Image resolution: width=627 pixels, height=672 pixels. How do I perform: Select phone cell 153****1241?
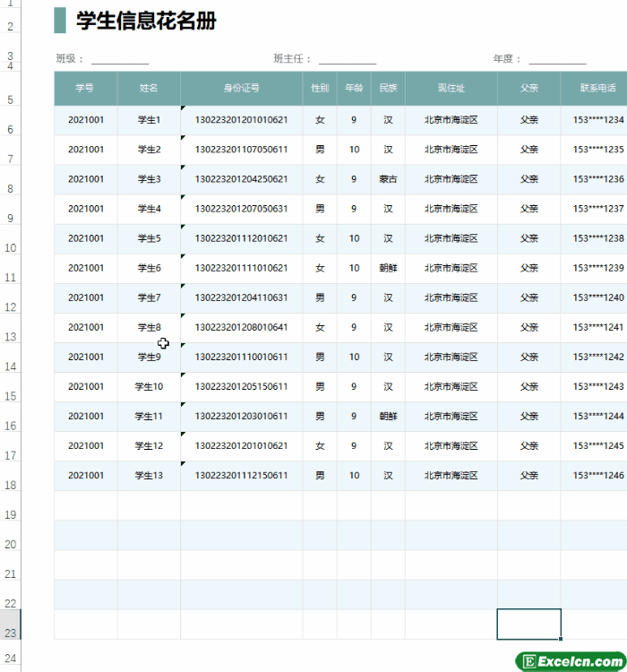point(594,327)
